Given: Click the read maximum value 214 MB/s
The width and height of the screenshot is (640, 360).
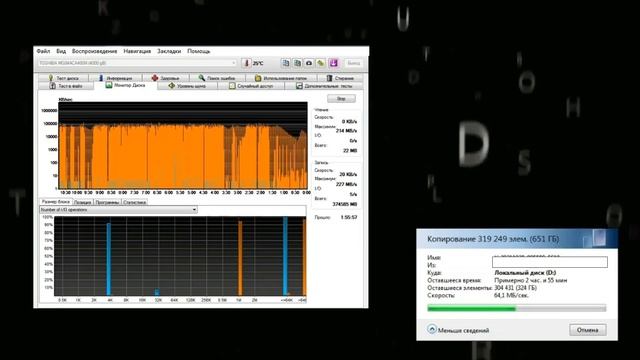Looking at the screenshot, I should point(346,131).
